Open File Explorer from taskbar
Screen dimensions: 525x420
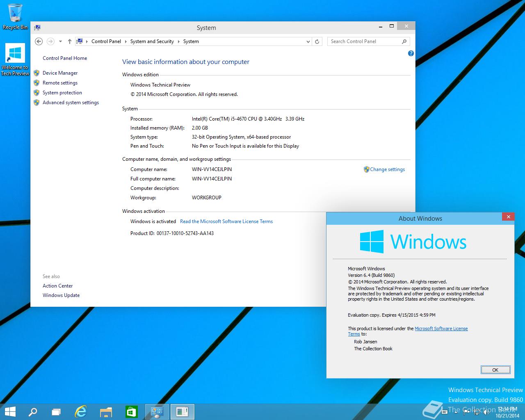[106, 412]
